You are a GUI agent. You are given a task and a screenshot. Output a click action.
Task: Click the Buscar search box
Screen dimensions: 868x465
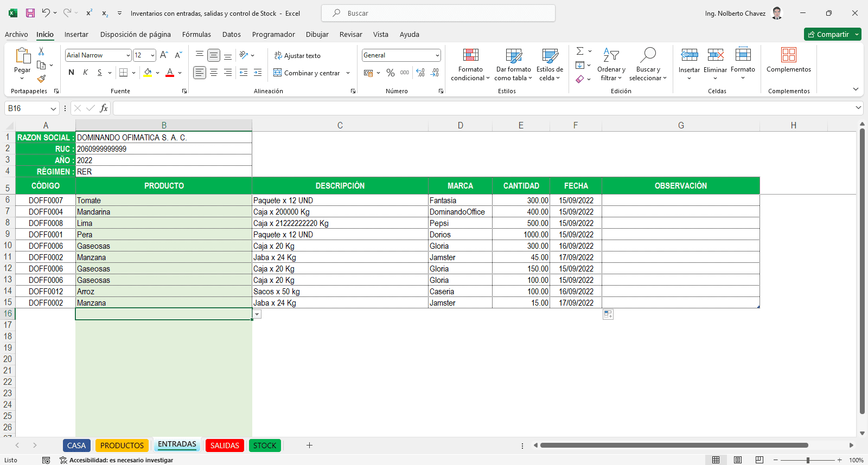coord(438,13)
